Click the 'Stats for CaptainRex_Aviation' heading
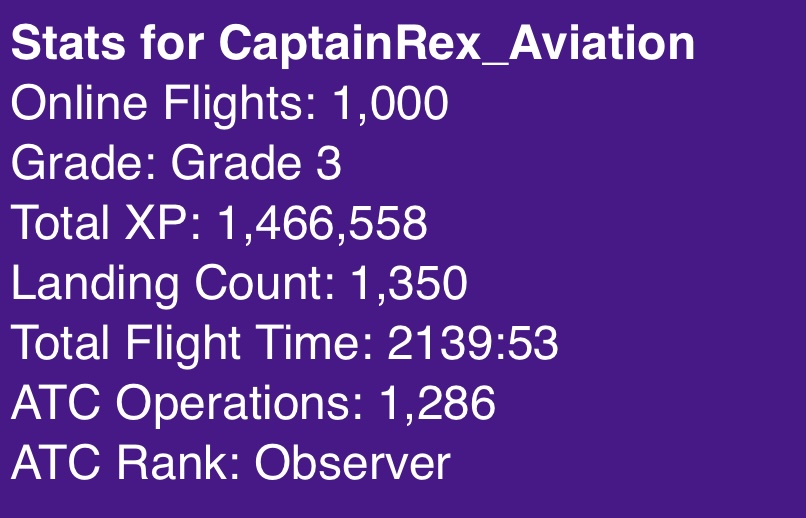Screen dimensions: 806x518 (353, 44)
